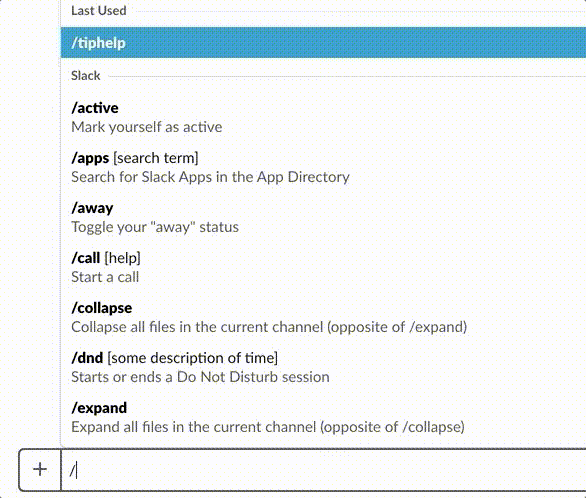This screenshot has width=586, height=498.
Task: Choose the /expand command entry
Action: tap(323, 418)
